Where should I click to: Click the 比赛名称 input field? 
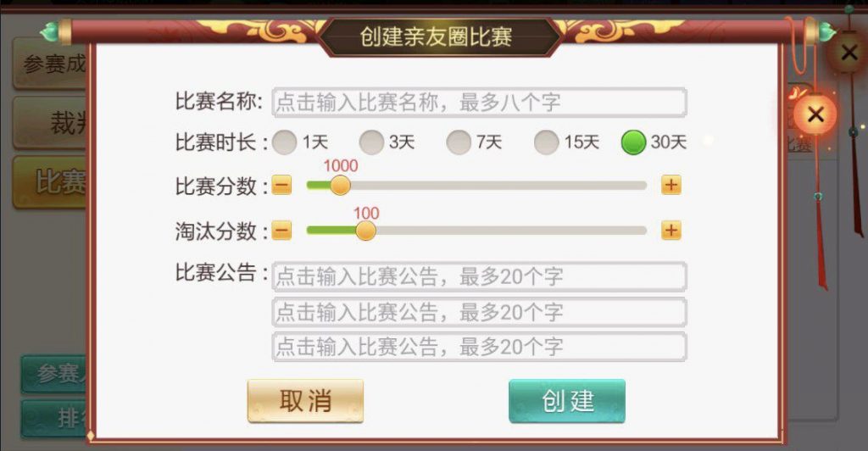click(479, 103)
